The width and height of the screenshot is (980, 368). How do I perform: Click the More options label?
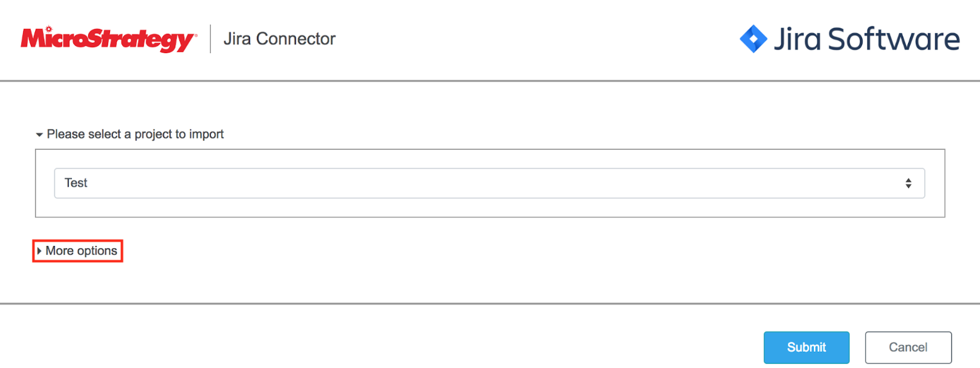(x=82, y=251)
